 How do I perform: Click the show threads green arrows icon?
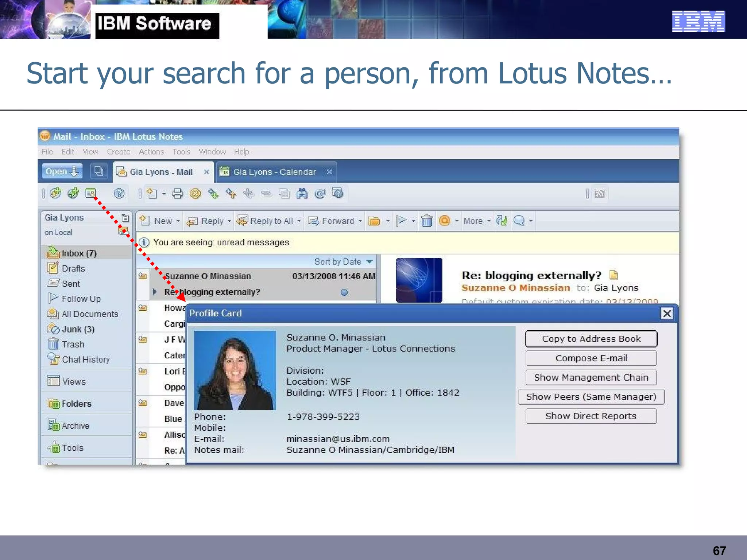[502, 221]
